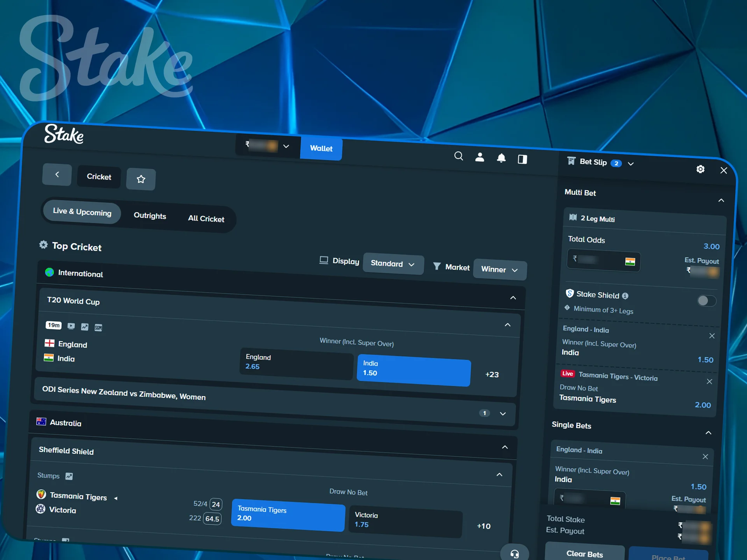Viewport: 747px width, 560px height.
Task: Toggle the Stake Shield switch
Action: (x=707, y=301)
